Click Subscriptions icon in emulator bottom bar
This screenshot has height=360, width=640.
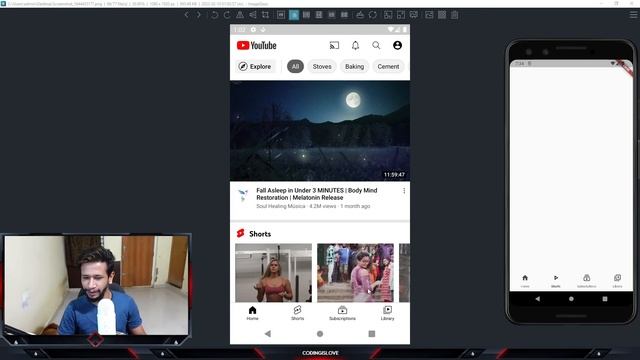[x=587, y=278]
